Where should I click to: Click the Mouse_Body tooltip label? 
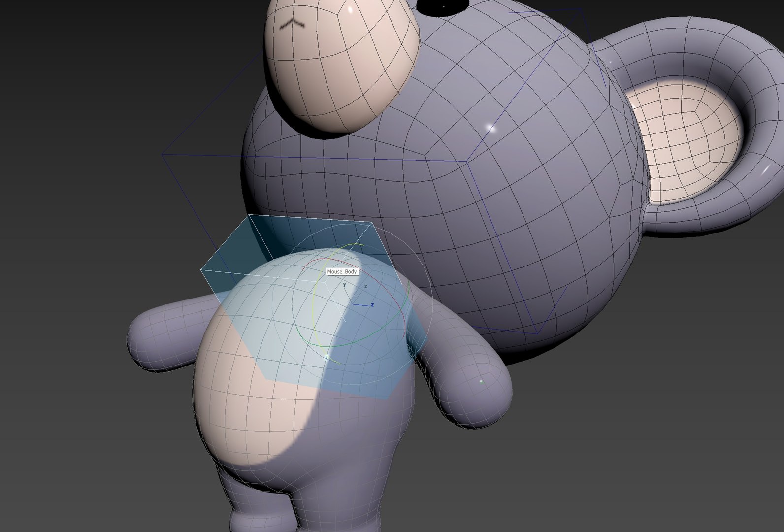pos(342,272)
